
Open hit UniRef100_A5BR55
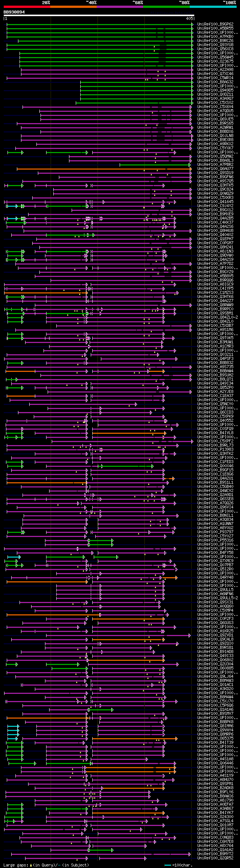point(215,28)
